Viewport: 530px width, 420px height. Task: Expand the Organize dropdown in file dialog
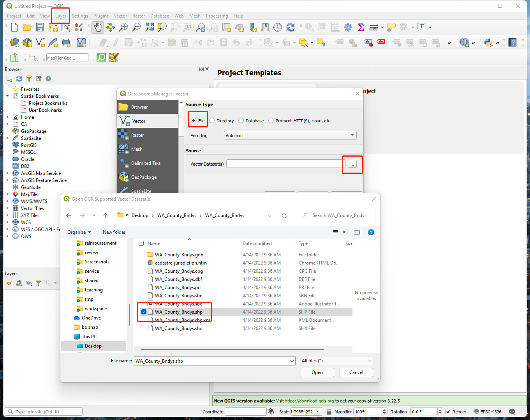[x=79, y=232]
